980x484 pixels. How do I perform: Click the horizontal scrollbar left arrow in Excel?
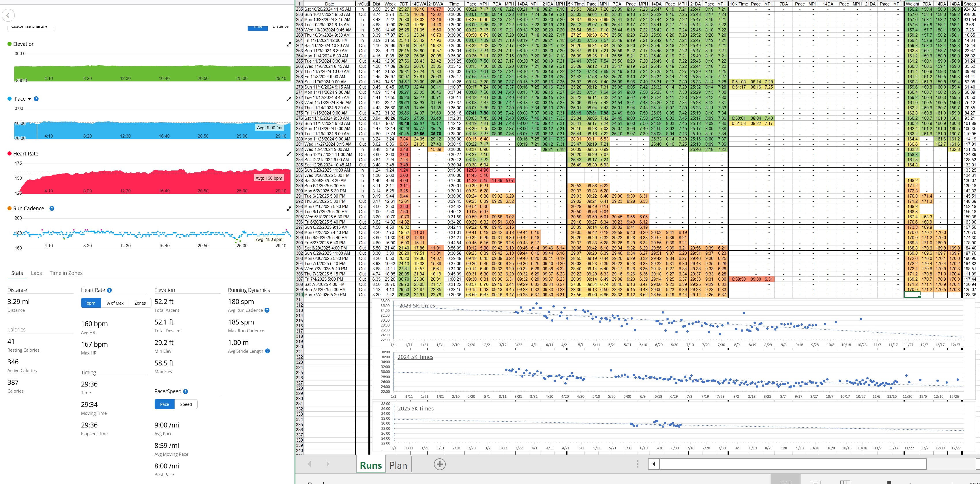[x=654, y=464]
